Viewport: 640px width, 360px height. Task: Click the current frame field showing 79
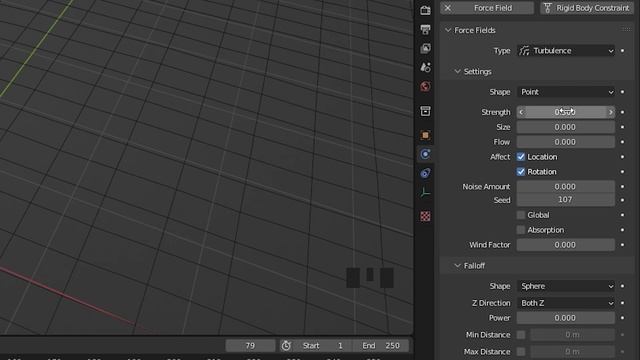pos(250,346)
